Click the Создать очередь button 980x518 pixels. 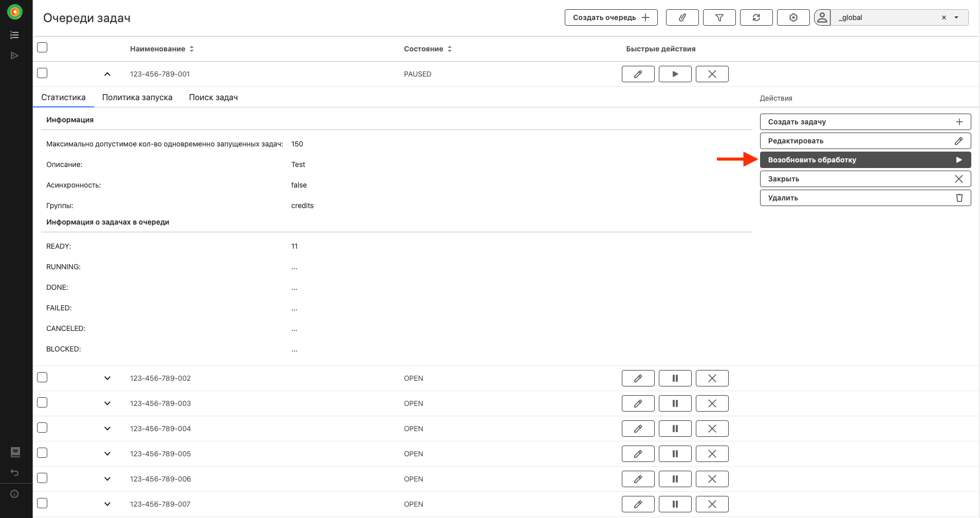611,17
